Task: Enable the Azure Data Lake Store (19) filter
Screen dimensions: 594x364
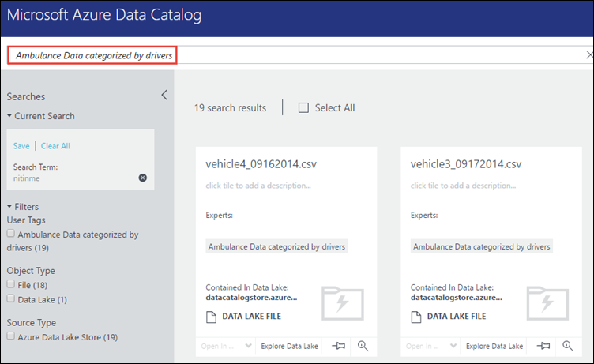Action: [10, 336]
